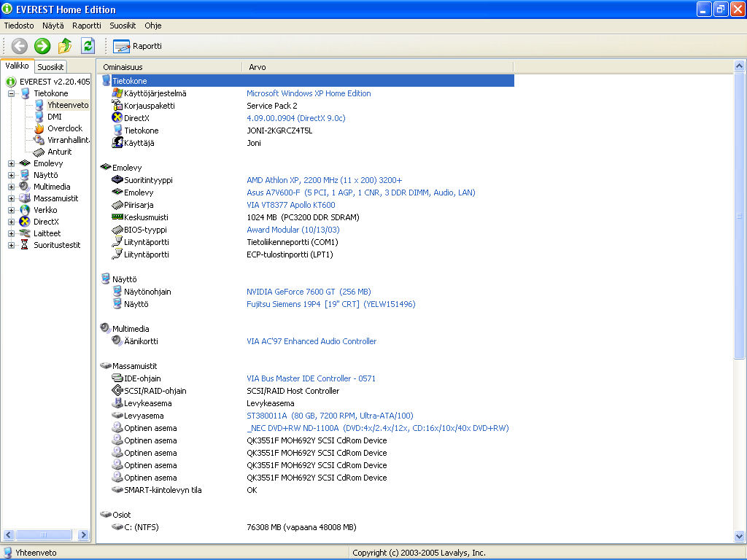Click the DMI tree item icon
Image resolution: width=747 pixels, height=560 pixels.
pyautogui.click(x=39, y=117)
